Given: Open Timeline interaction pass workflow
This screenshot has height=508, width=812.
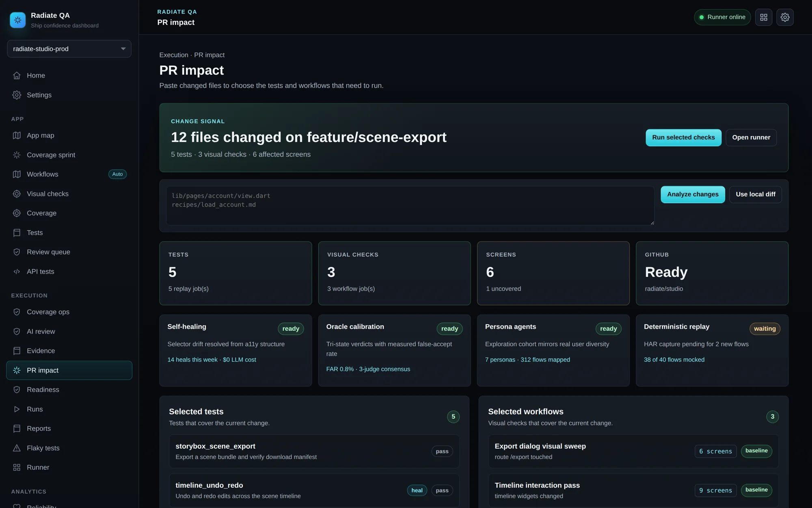Looking at the screenshot, I should pos(633,490).
